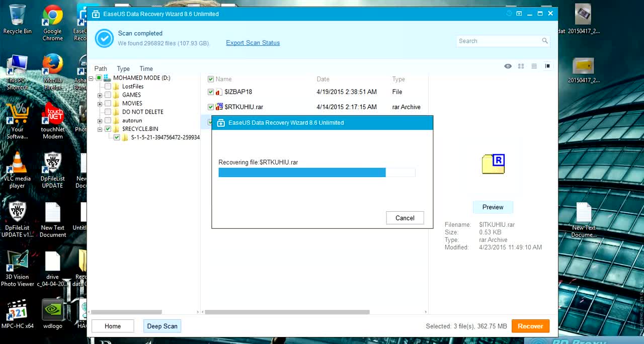Collapse the MOHAMED MODE (D:) tree node
The width and height of the screenshot is (644, 344).
coord(91,78)
